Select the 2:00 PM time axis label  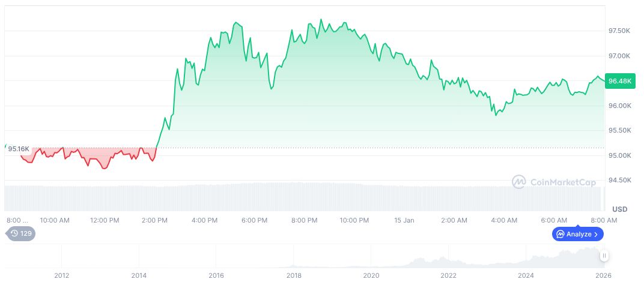pos(155,220)
